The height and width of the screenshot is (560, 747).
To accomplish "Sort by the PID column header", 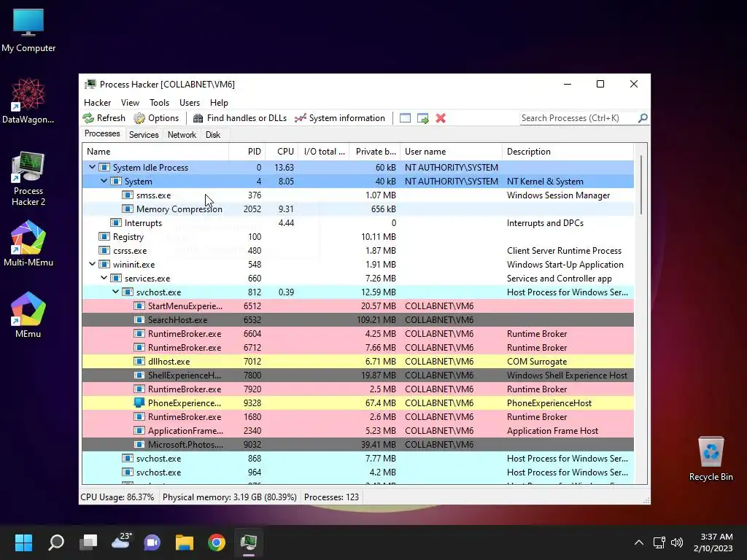I will (x=247, y=152).
